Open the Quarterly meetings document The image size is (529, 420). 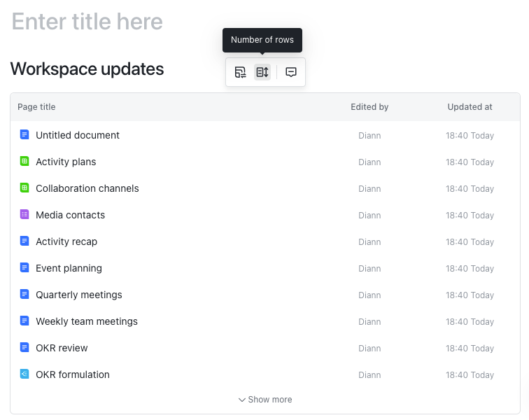click(x=79, y=295)
